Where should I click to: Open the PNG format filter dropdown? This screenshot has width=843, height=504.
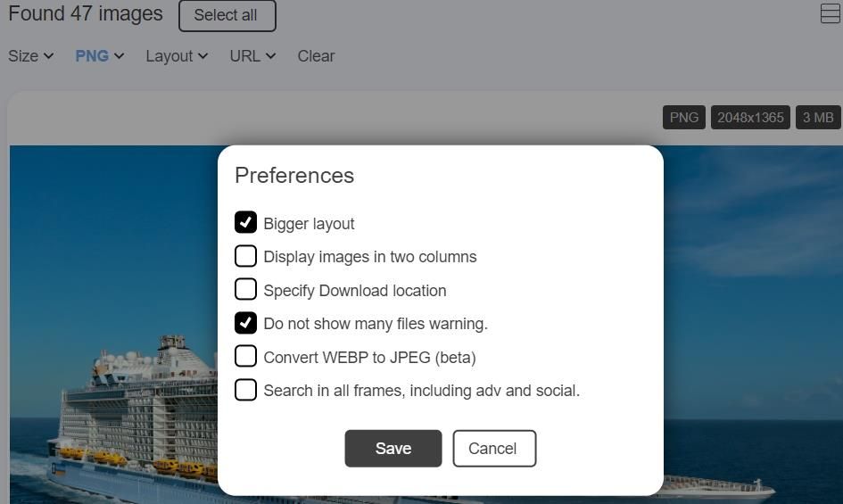(x=99, y=56)
